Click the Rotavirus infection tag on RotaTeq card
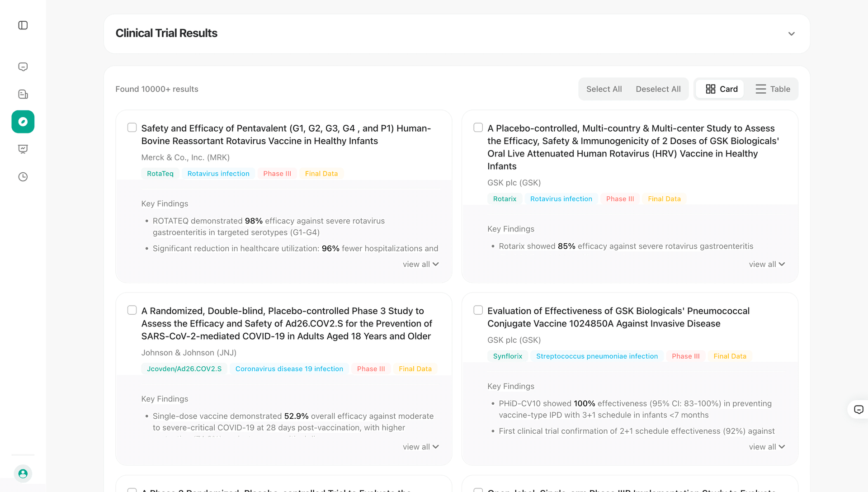Image resolution: width=868 pixels, height=492 pixels. tap(218, 173)
